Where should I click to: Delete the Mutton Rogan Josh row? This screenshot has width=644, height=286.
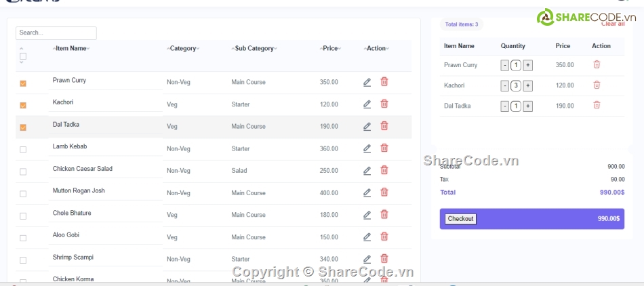click(384, 192)
